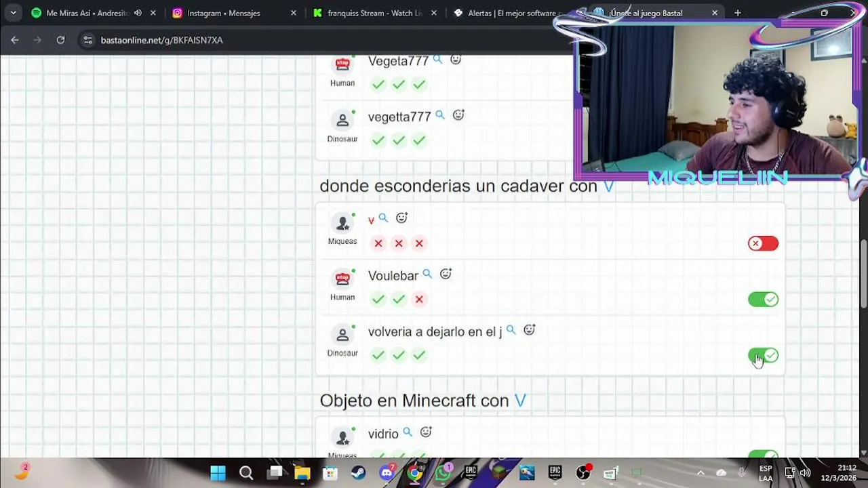Click the Windows Start button

pyautogui.click(x=218, y=472)
